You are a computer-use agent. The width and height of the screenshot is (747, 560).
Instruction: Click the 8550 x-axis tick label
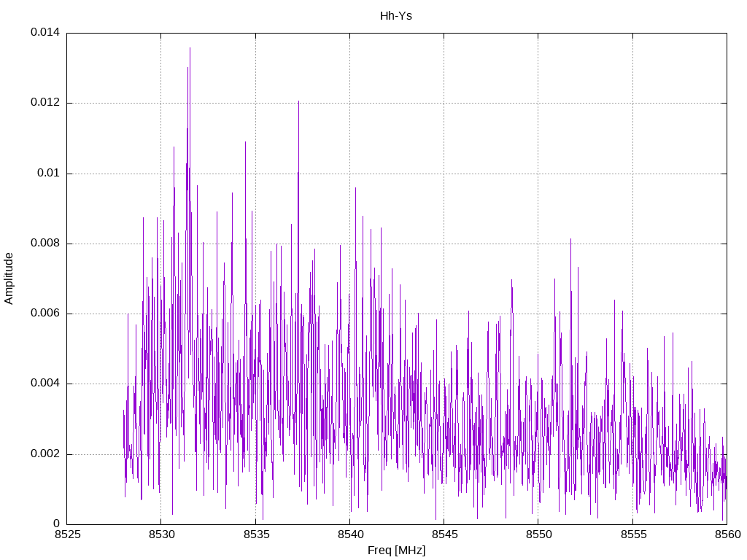[x=539, y=534]
